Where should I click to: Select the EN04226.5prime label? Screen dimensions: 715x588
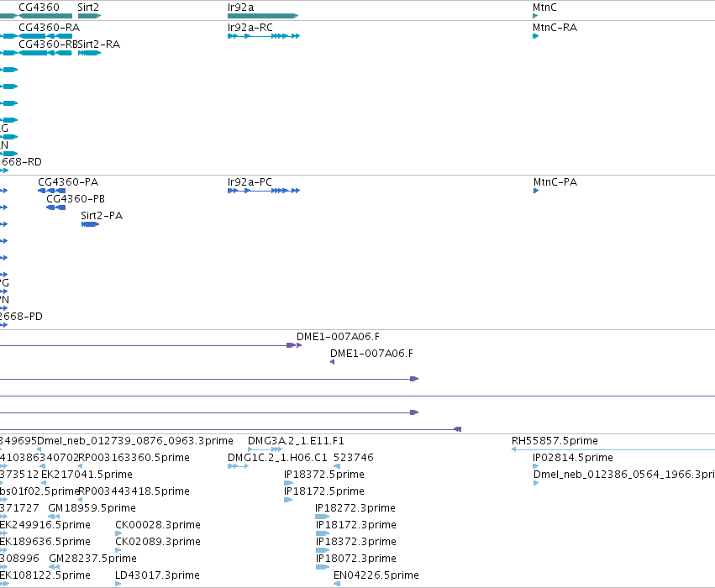click(376, 575)
